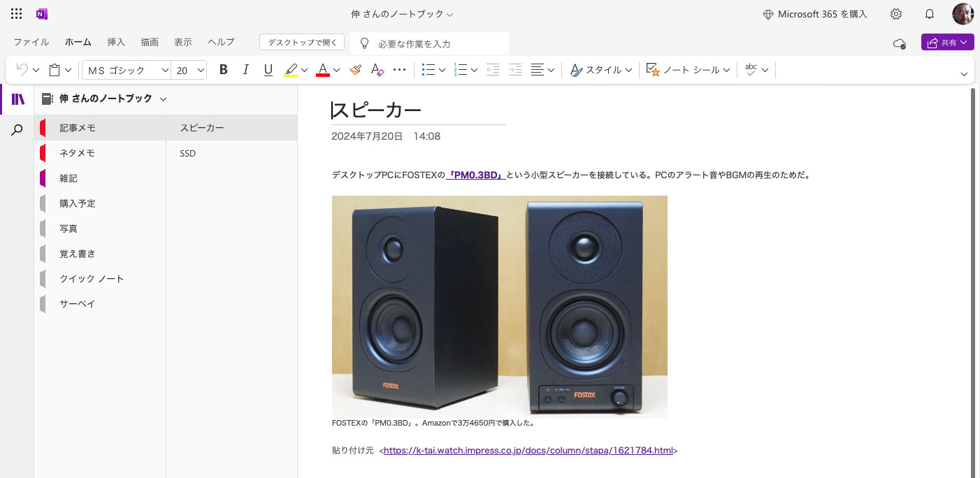Image resolution: width=980 pixels, height=478 pixels.
Task: Switch to the 挿入 ribbon tab
Action: (115, 42)
